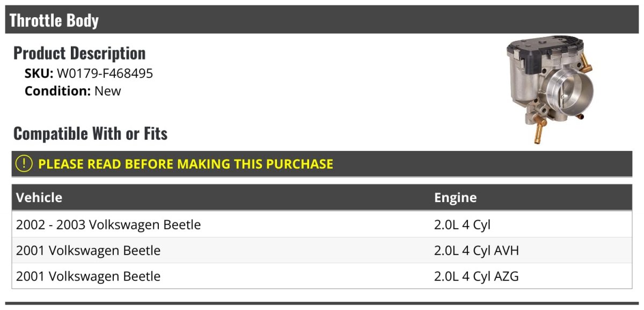Select the "2.0L 4 Cyl" engine cell
Viewport: 644px width, 310px height.
(x=462, y=225)
